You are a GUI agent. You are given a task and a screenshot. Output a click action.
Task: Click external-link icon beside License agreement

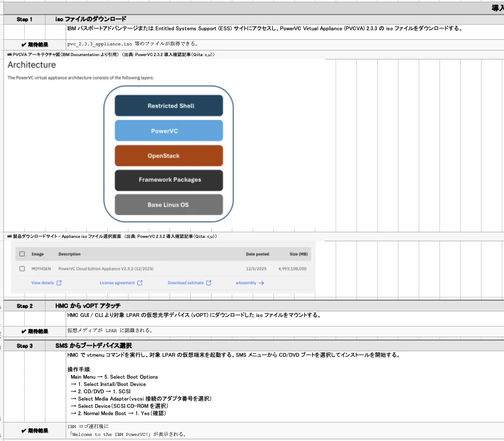(140, 283)
